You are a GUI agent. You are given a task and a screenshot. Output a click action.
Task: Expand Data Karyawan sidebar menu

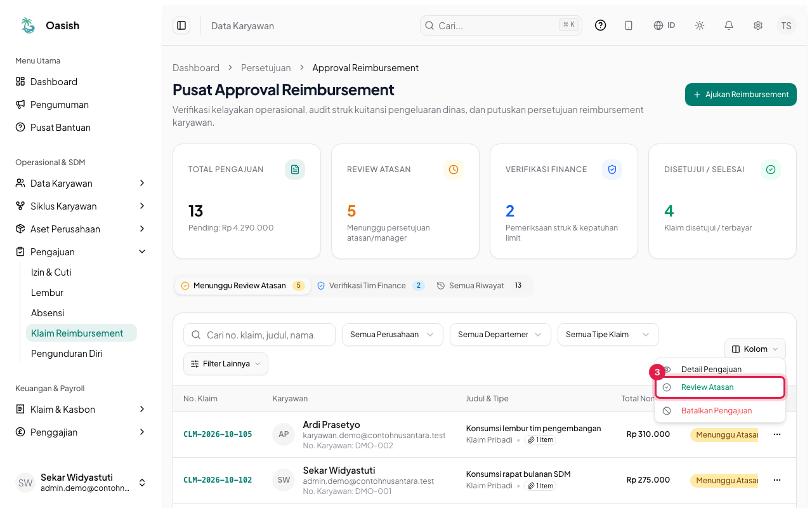click(x=81, y=184)
